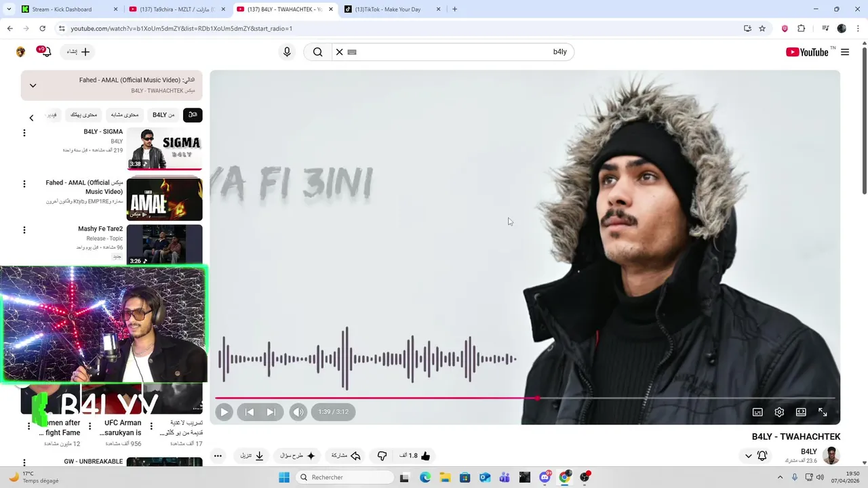The width and height of the screenshot is (868, 488).
Task: Switch to Stream - Kick Dashboard tab
Action: (70, 9)
